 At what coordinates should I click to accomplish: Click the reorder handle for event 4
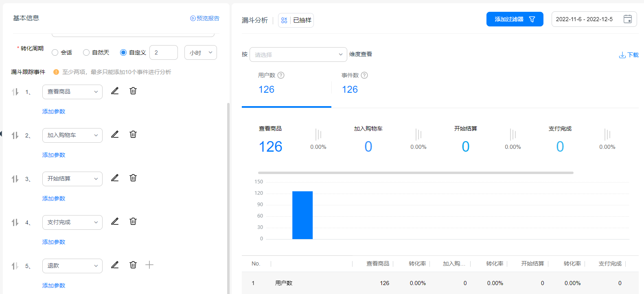coord(15,222)
